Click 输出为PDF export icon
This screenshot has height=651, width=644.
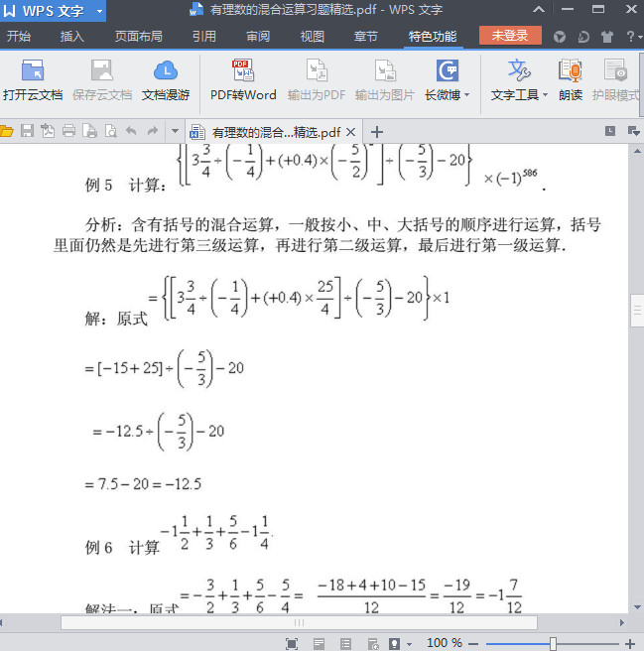pos(317,69)
